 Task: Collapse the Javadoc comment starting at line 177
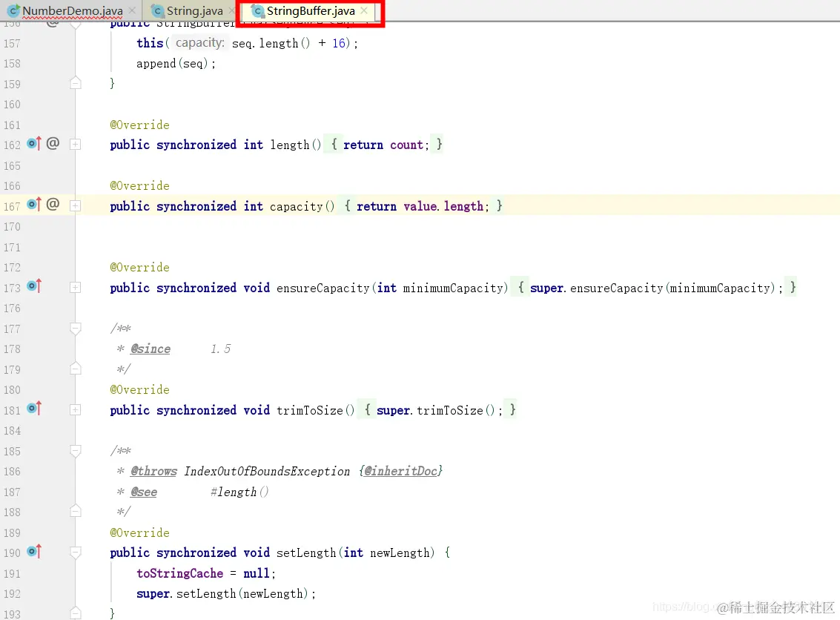pos(76,329)
